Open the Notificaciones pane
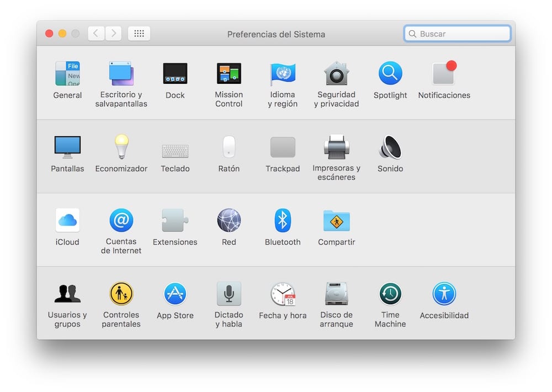Screen dimensions: 552x392 pos(444,74)
